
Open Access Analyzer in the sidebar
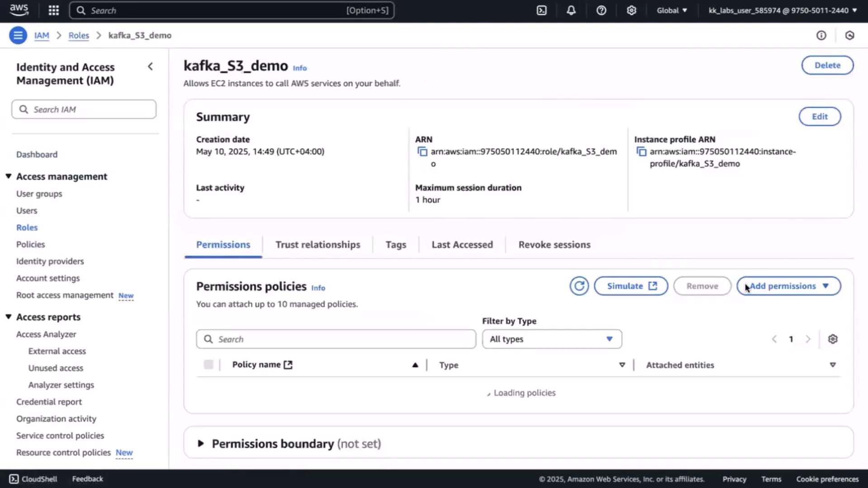pos(46,334)
